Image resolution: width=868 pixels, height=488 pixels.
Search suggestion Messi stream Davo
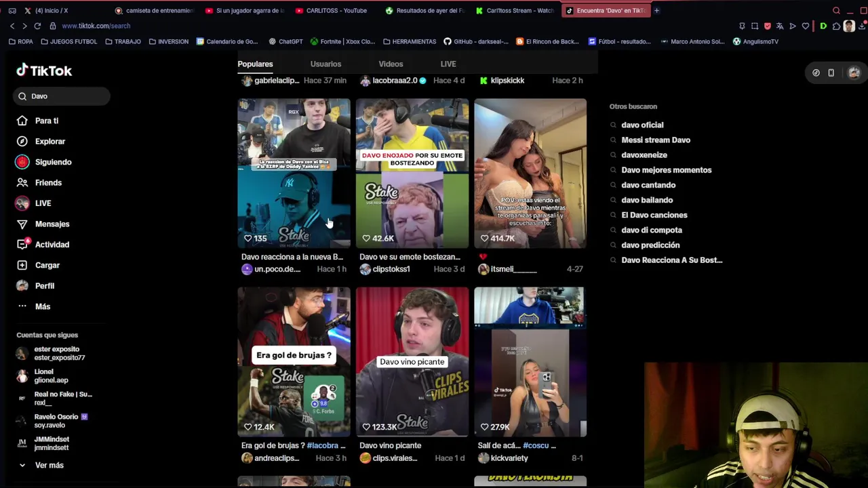point(656,140)
